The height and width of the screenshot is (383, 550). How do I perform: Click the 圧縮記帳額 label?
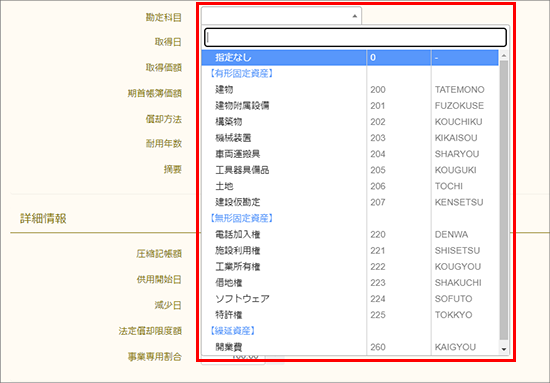coord(159,254)
